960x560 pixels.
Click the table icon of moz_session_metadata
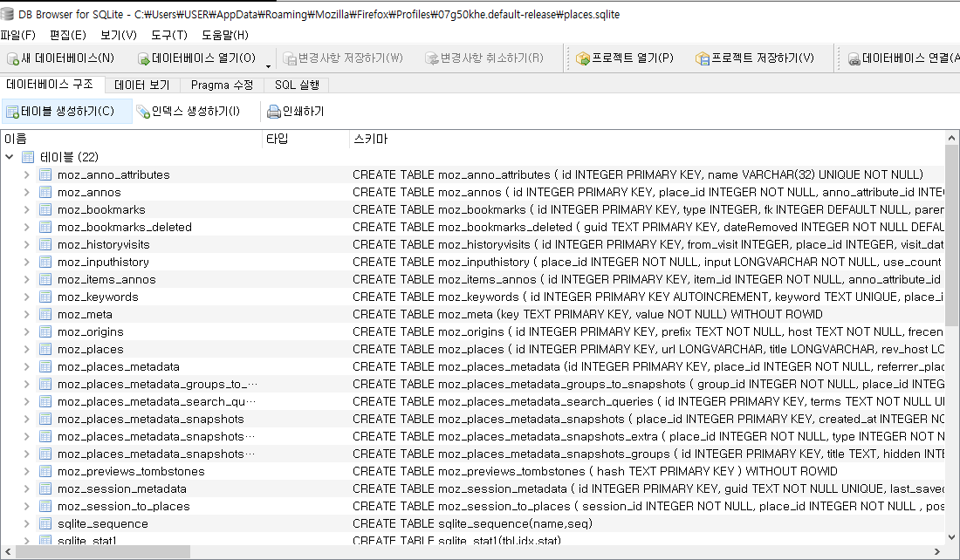(x=45, y=489)
